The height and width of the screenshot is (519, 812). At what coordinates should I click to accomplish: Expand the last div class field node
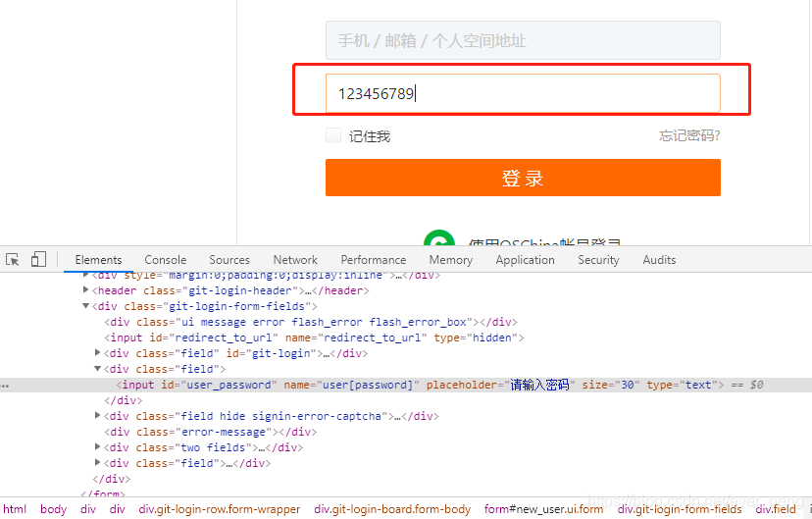pyautogui.click(x=97, y=462)
